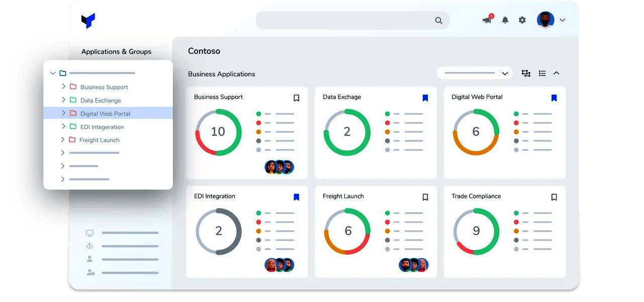Click the hierarchy view icon

click(x=526, y=73)
